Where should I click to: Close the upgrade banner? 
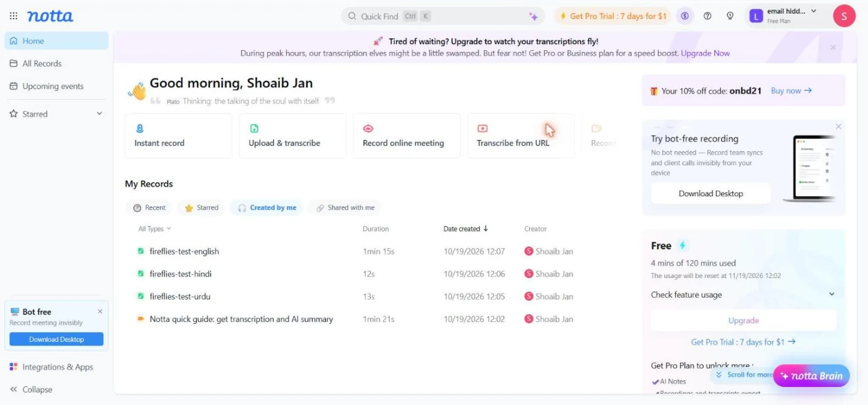(833, 48)
